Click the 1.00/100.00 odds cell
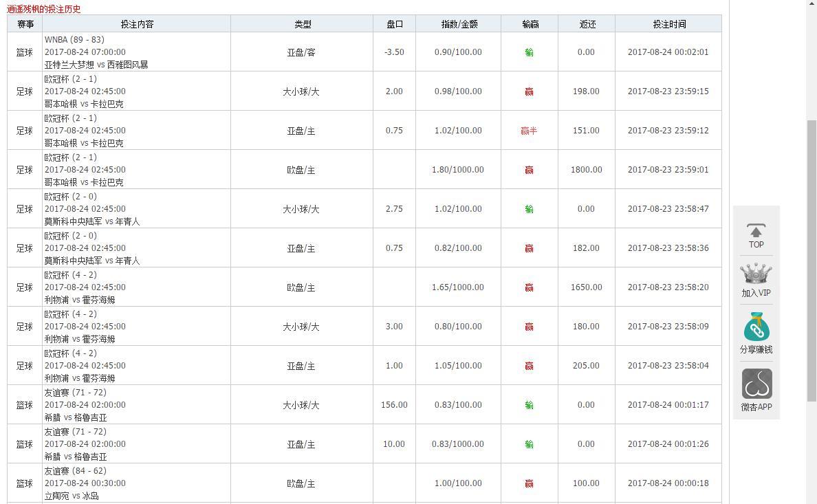This screenshot has width=817, height=504. click(x=458, y=483)
